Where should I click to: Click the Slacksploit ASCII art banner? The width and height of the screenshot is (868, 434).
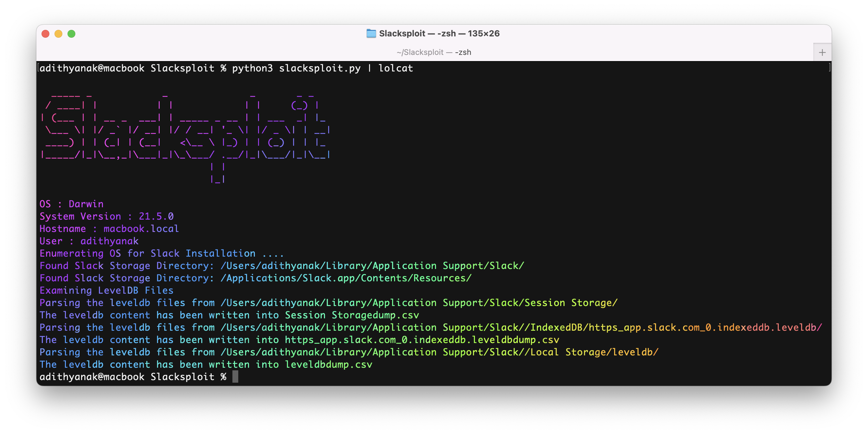(185, 135)
